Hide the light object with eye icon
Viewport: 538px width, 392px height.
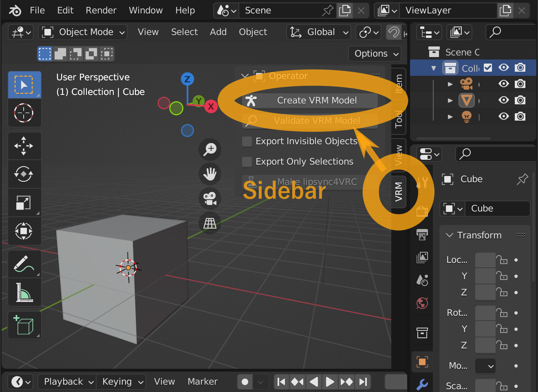(504, 117)
